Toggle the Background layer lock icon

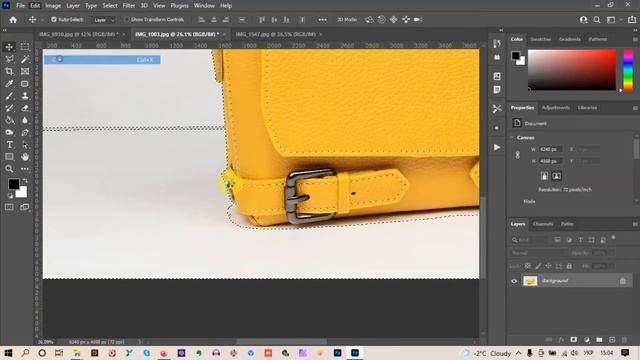(622, 281)
